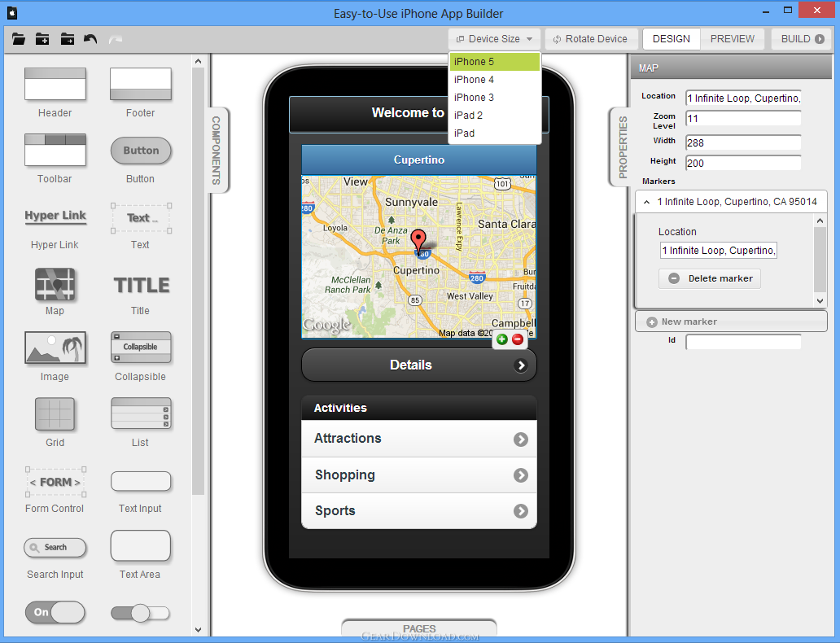Select the slider component in palette
This screenshot has width=840, height=643.
(140, 613)
